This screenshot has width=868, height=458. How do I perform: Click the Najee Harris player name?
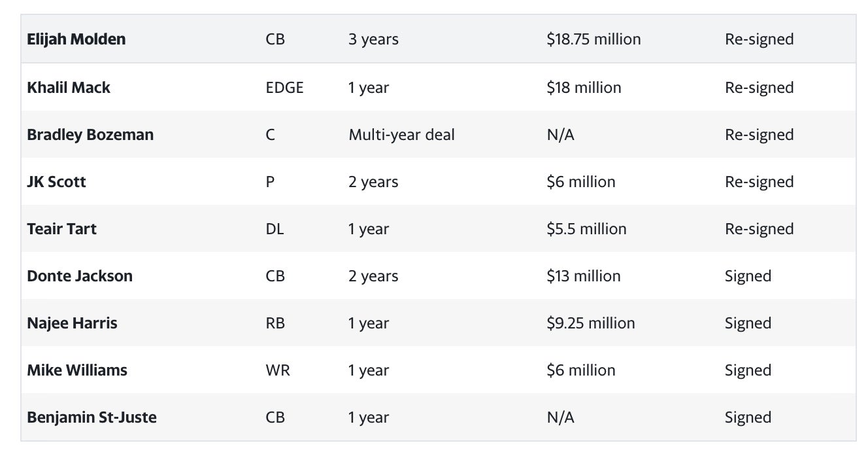(72, 323)
